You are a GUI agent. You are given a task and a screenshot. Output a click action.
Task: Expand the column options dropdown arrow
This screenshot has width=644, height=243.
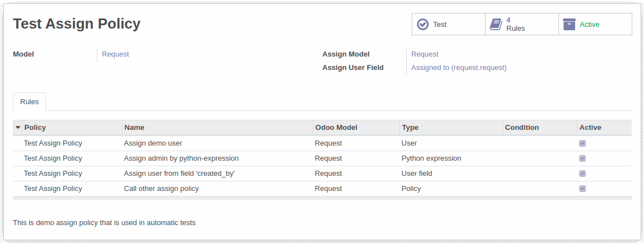pos(18,128)
